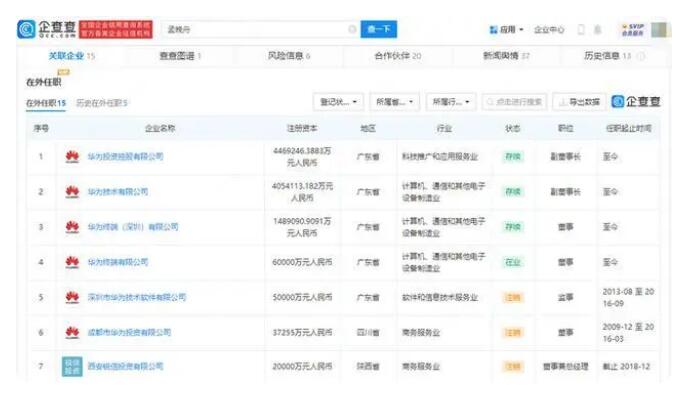The image size is (690, 394).
Task: Switch to the 新闻舆情 tab
Action: point(506,56)
